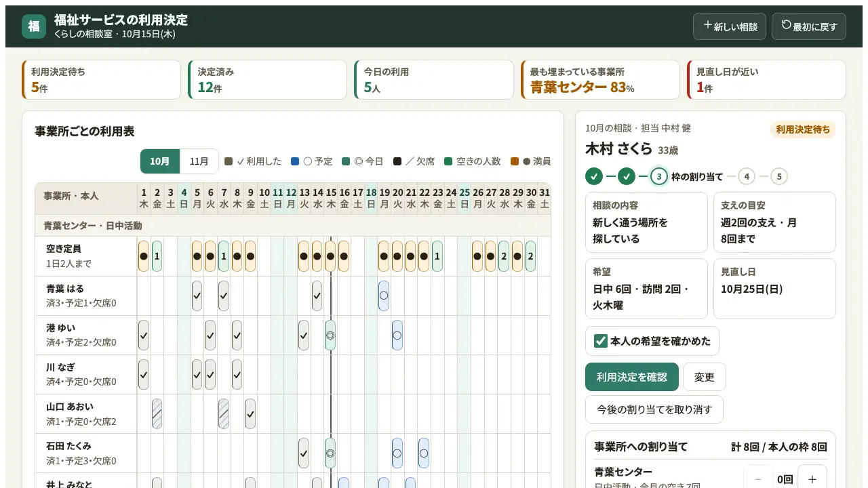Increase 青葉センター allocation with plus button
This screenshot has width=868, height=488.
[812, 479]
